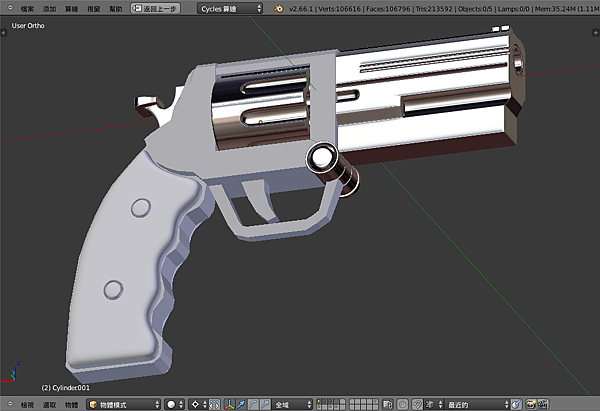This screenshot has width=600, height=411.
Task: Click the v2.66.1 version text
Action: tap(300, 8)
